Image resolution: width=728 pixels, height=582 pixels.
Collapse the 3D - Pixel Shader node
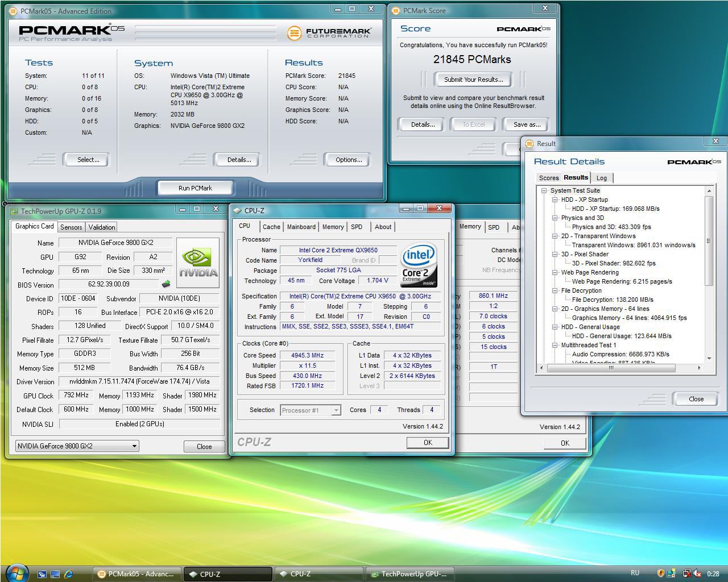[555, 254]
